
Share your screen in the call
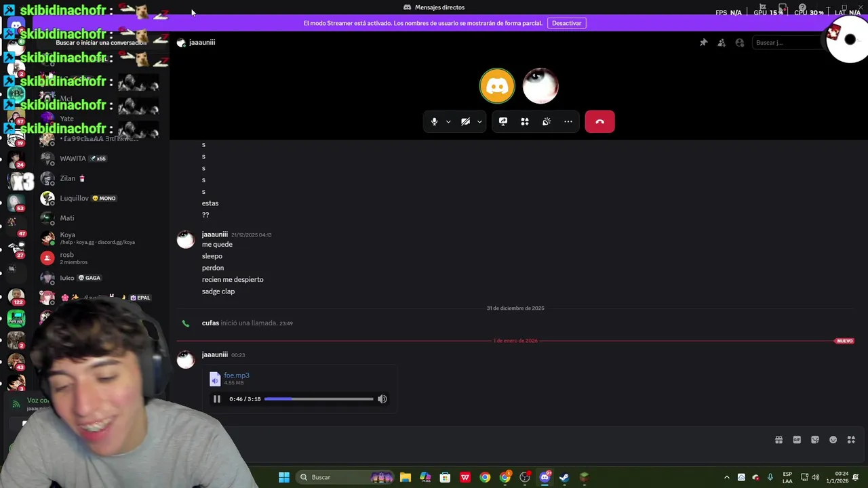[x=503, y=121]
